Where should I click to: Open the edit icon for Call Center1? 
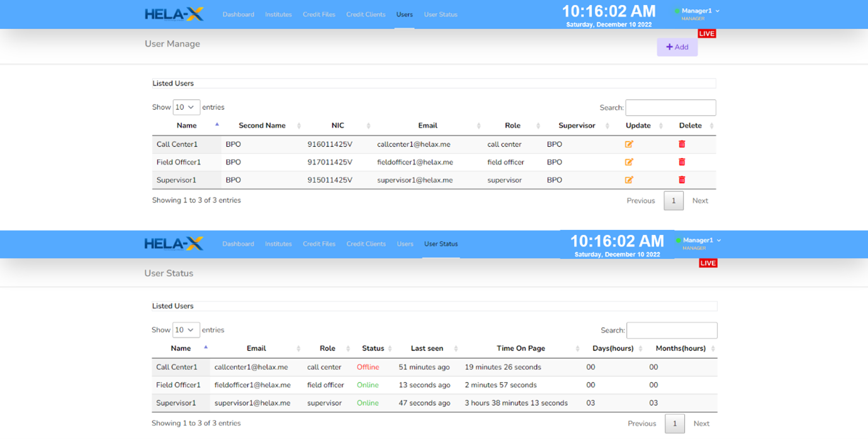(x=629, y=144)
